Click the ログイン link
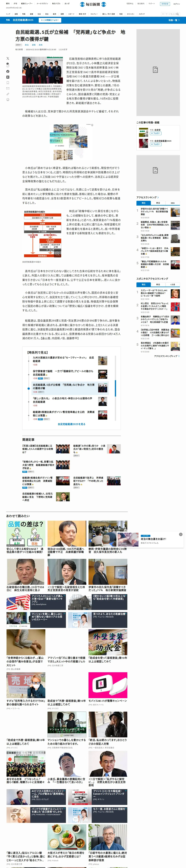The width and height of the screenshot is (186, 868). click(x=177, y=4)
